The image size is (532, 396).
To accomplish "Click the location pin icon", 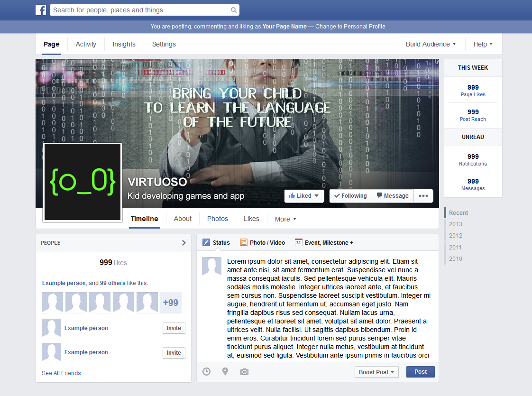I will pyautogui.click(x=225, y=371).
